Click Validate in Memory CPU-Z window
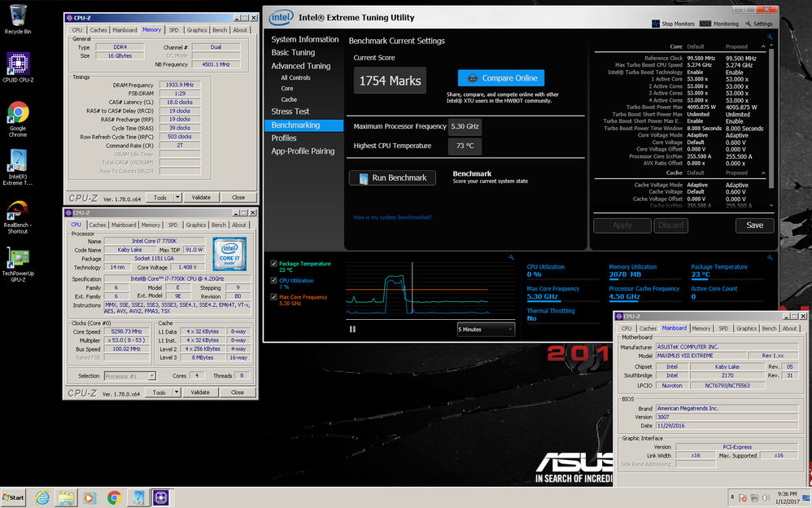812x508 pixels. pyautogui.click(x=201, y=198)
